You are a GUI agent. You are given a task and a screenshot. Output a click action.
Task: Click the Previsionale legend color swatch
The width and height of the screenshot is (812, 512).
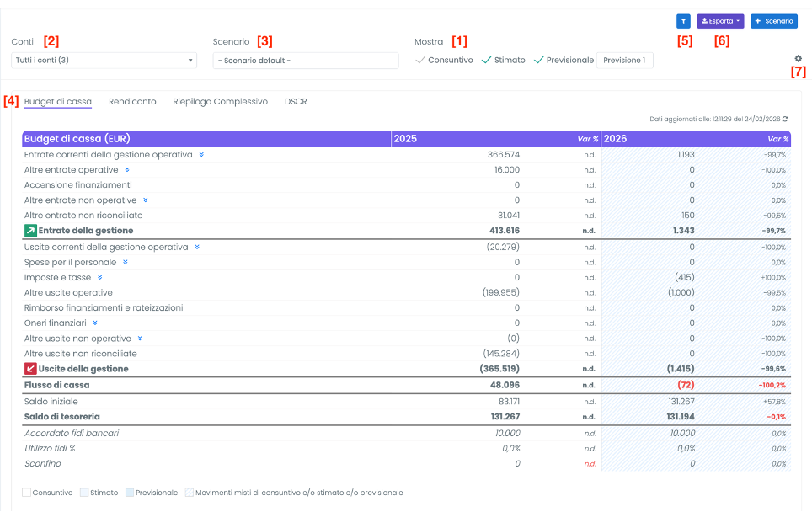click(x=130, y=493)
